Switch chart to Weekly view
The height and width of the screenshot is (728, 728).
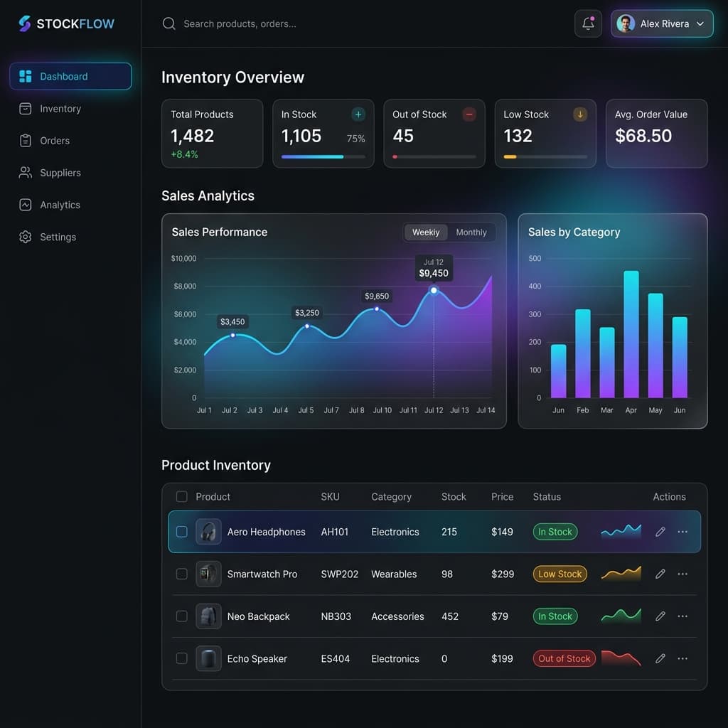426,232
